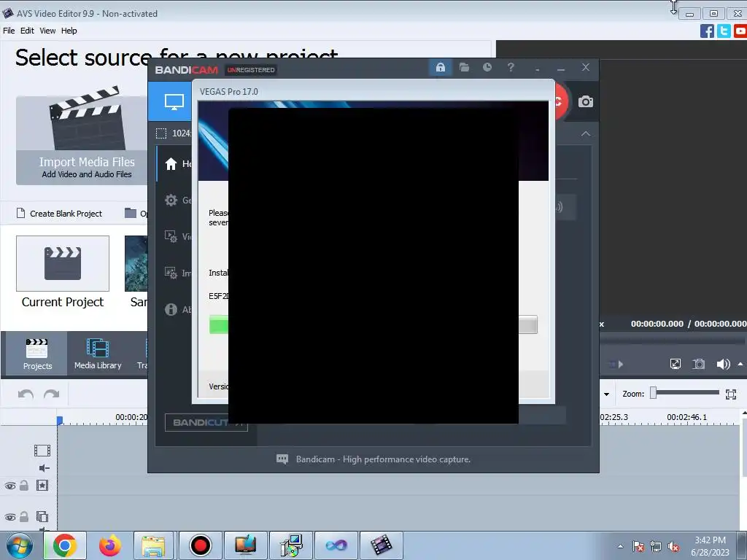Viewport: 747px width, 560px height.
Task: Click the audio track speaker icon
Action: point(44,468)
